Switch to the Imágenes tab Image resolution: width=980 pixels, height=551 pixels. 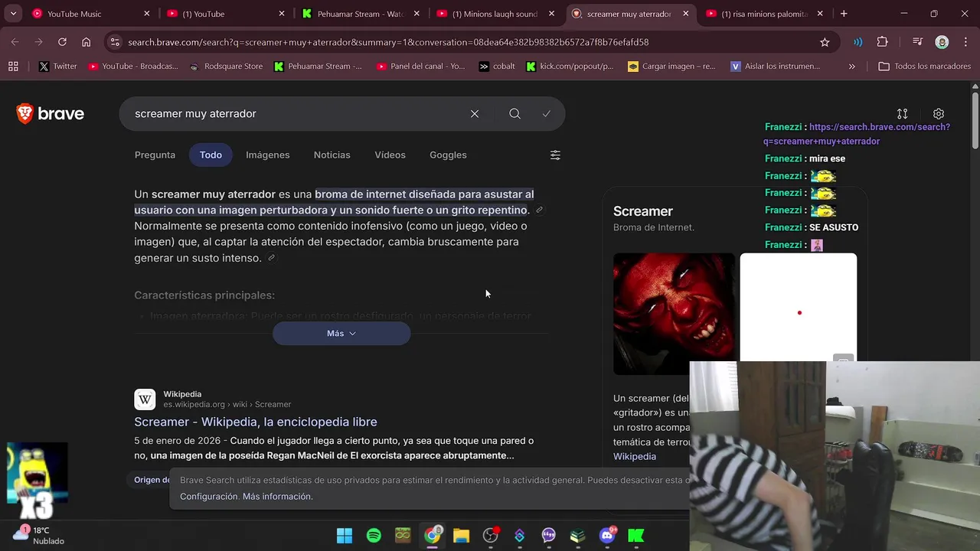[x=267, y=155]
